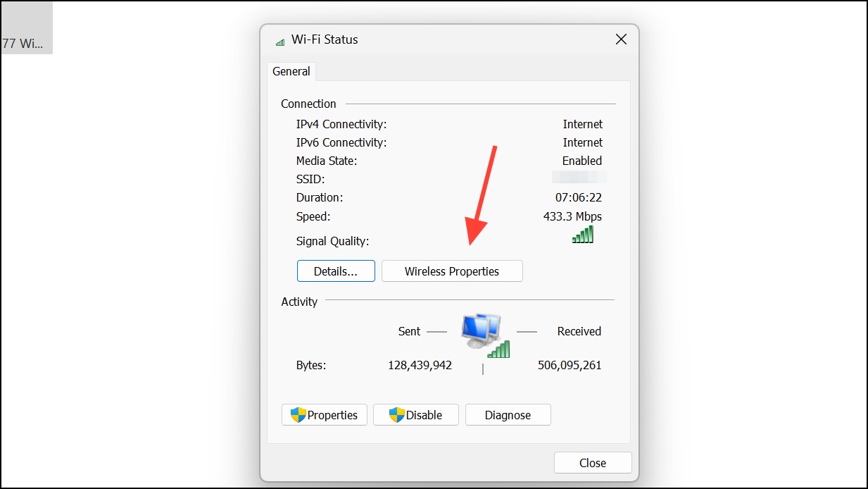Click the 'Connection' group heading
868x489 pixels.
point(309,104)
